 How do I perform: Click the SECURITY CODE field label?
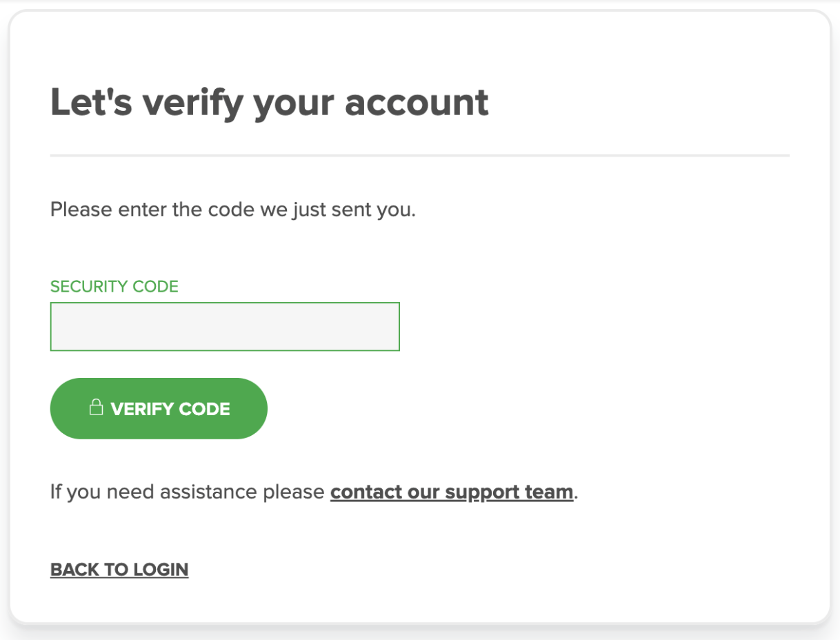point(114,286)
